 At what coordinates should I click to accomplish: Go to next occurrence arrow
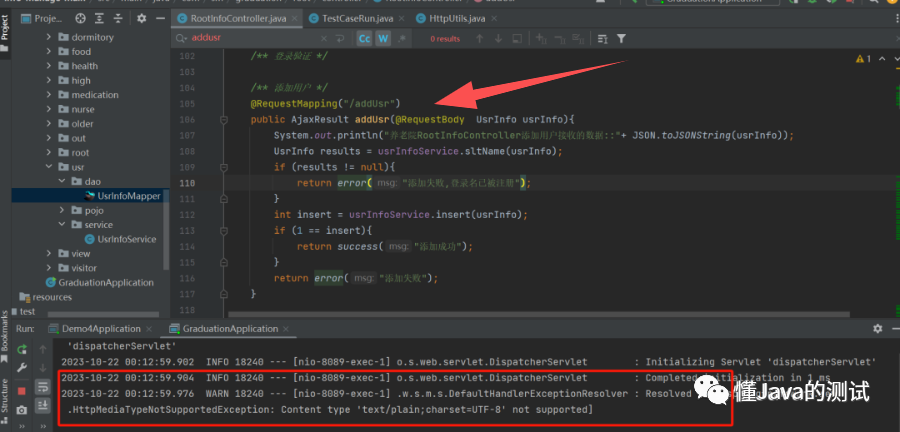pyautogui.click(x=498, y=38)
